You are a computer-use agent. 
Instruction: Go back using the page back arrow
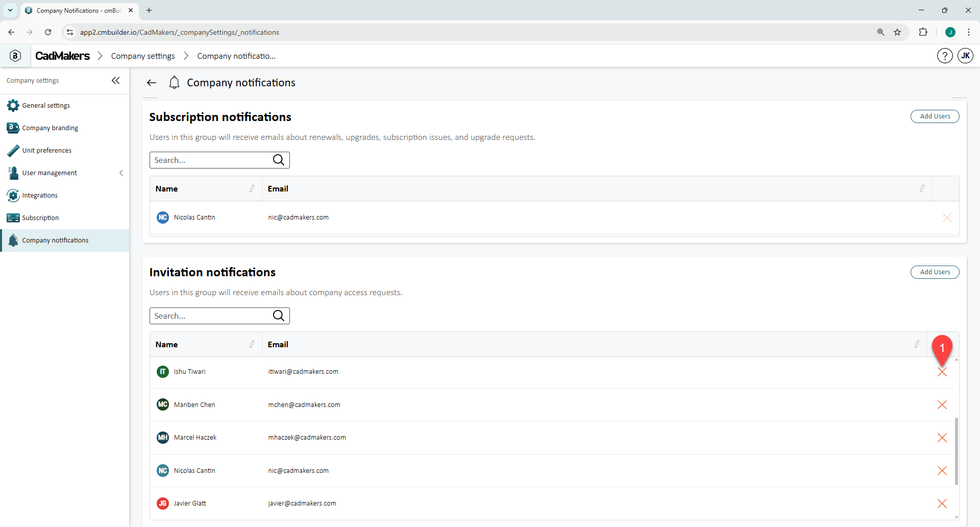tap(152, 83)
